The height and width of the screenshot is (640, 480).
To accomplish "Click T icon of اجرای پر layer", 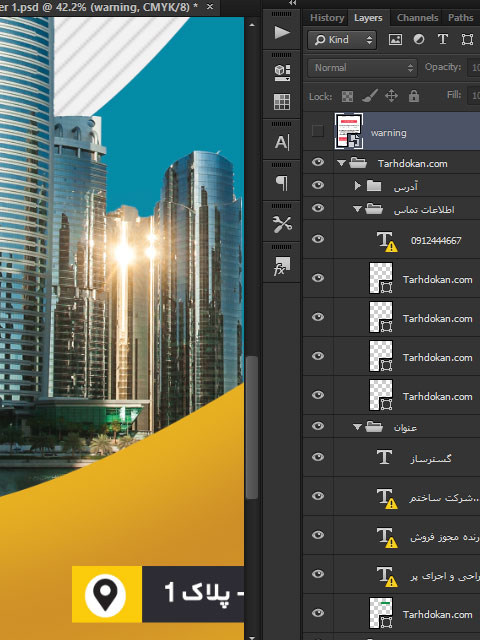I will click(386, 576).
